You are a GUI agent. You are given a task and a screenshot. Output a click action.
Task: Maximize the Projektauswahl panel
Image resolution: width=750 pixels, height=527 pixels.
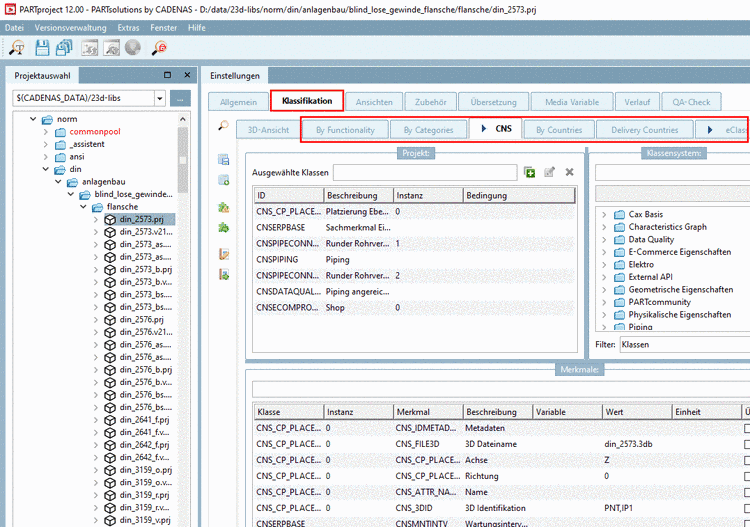click(167, 75)
